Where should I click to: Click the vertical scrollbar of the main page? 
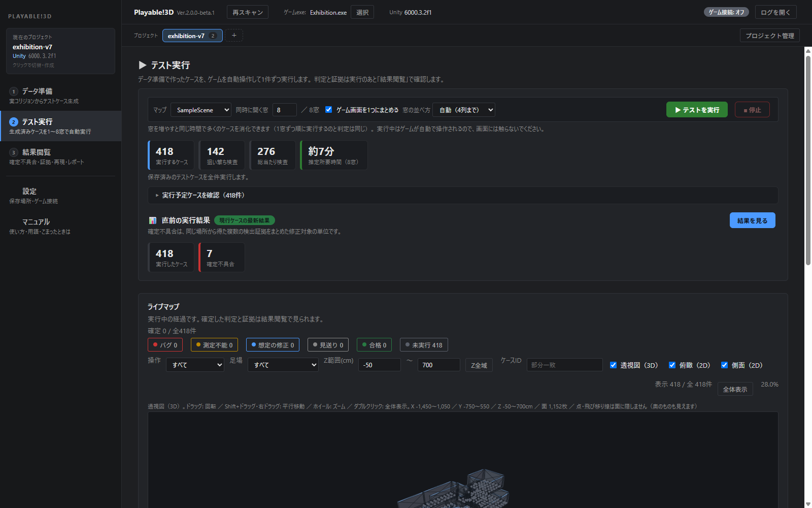click(808, 160)
